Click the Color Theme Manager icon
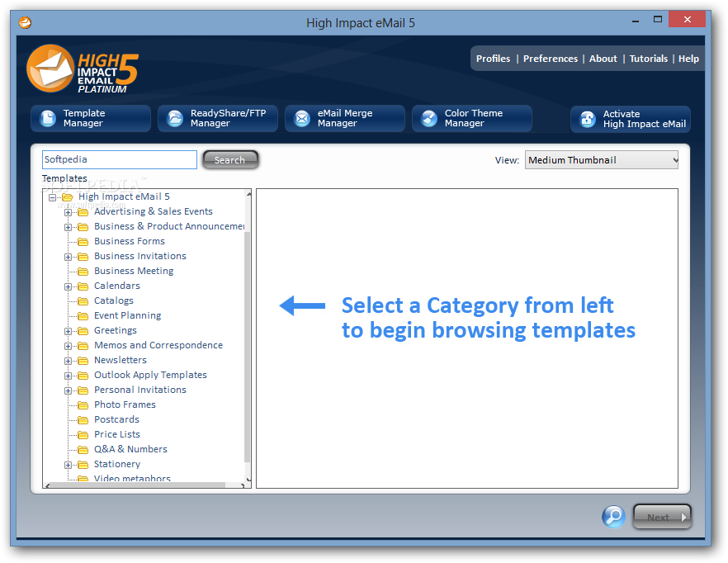Image resolution: width=728 pixels, height=563 pixels. click(429, 118)
